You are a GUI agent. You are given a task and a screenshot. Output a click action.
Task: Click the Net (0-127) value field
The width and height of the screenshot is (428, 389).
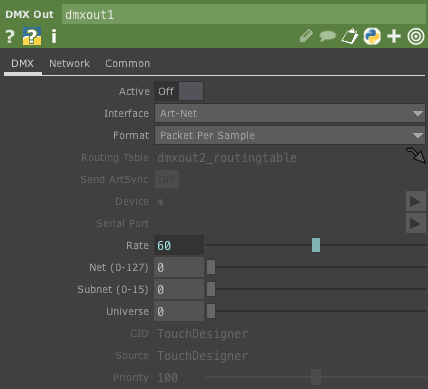pyautogui.click(x=179, y=267)
